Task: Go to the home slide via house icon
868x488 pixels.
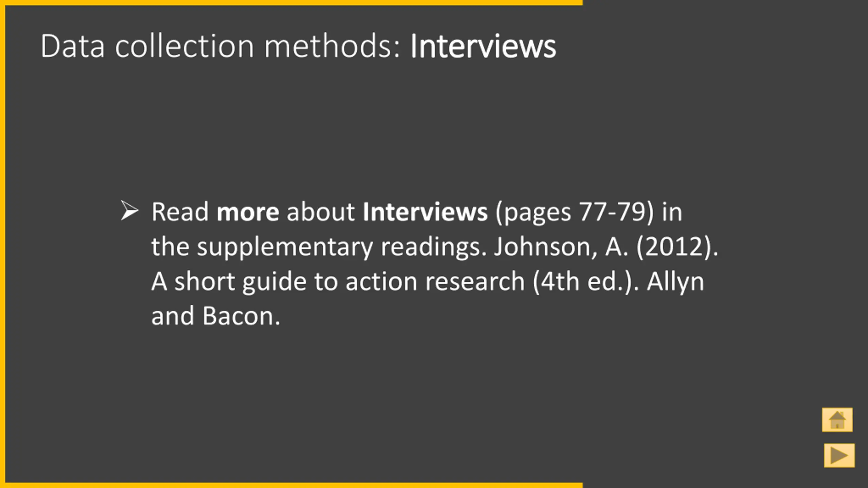Action: point(837,420)
